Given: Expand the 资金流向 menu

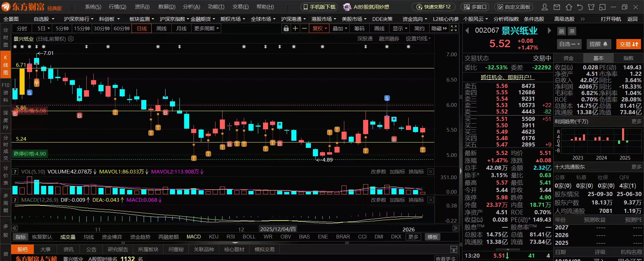Looking at the screenshot, I should click(x=415, y=19).
